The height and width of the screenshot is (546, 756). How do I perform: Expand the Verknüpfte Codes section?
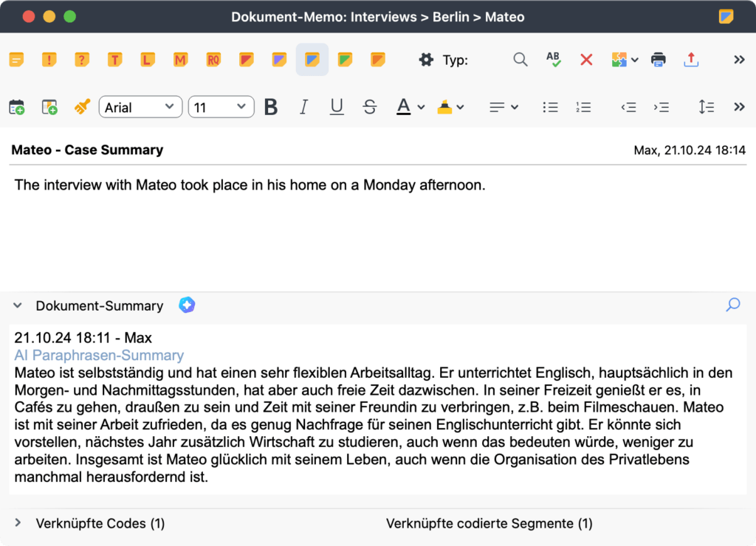pos(18,522)
